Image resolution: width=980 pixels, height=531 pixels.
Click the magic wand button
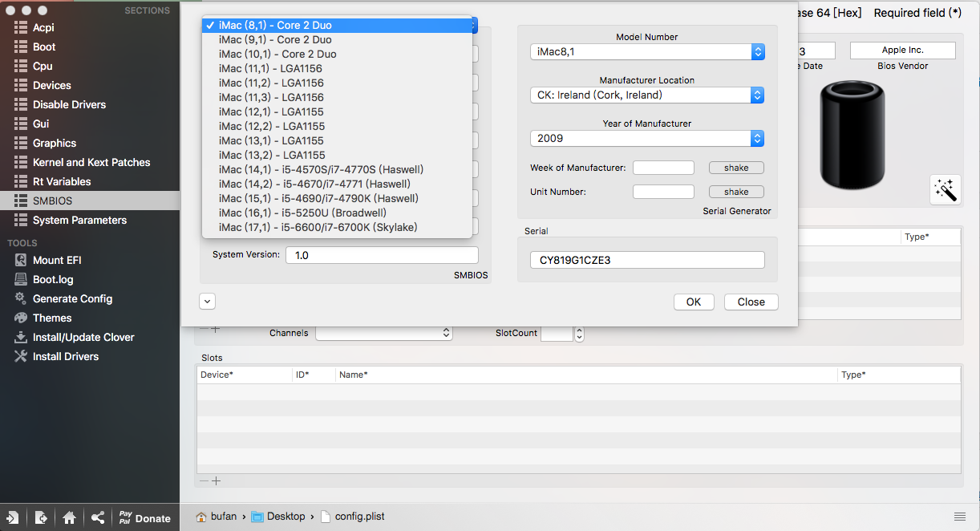coord(946,190)
